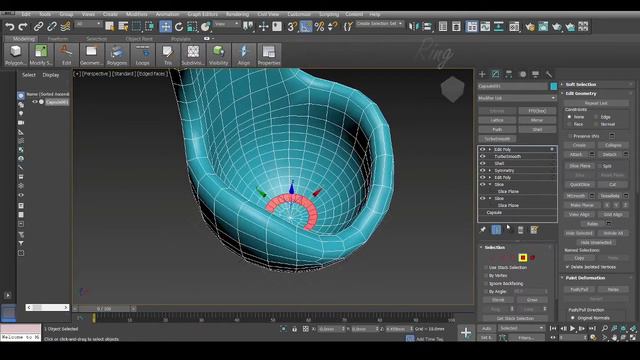Click the Zoom magnifier viewport icon
640x360 pixels.
coord(604,328)
